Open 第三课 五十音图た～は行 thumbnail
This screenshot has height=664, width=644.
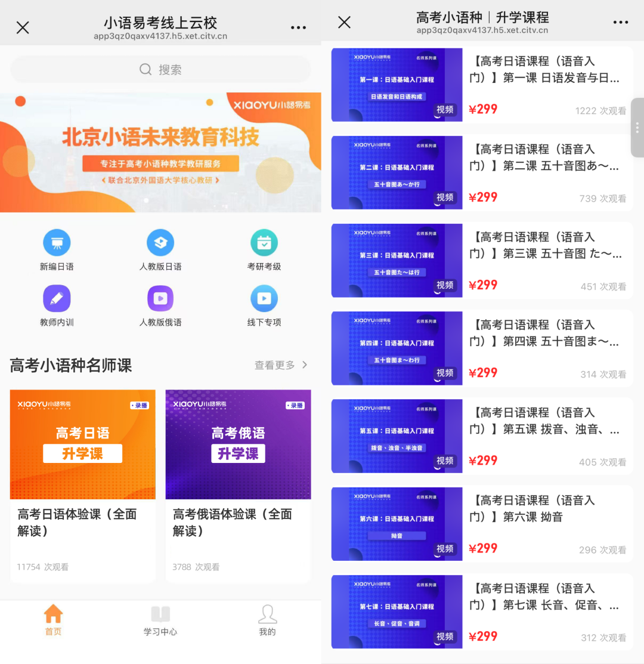(397, 261)
